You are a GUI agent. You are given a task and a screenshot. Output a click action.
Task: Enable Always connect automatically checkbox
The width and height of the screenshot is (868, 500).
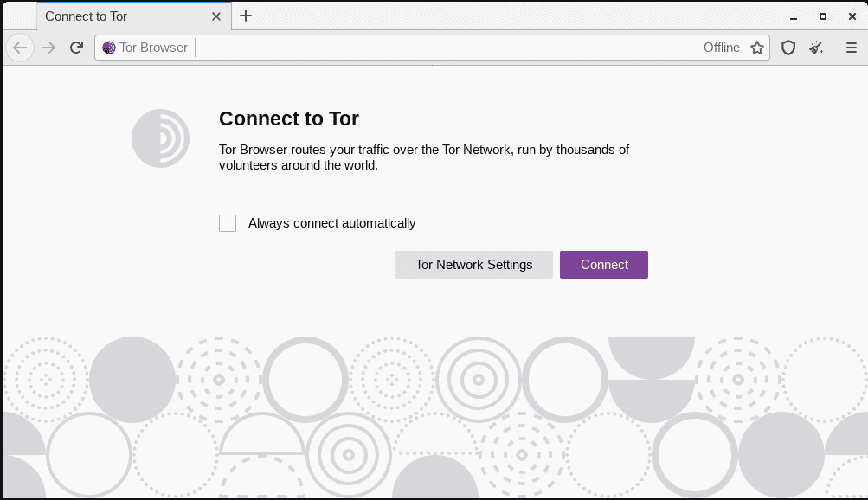click(x=228, y=223)
